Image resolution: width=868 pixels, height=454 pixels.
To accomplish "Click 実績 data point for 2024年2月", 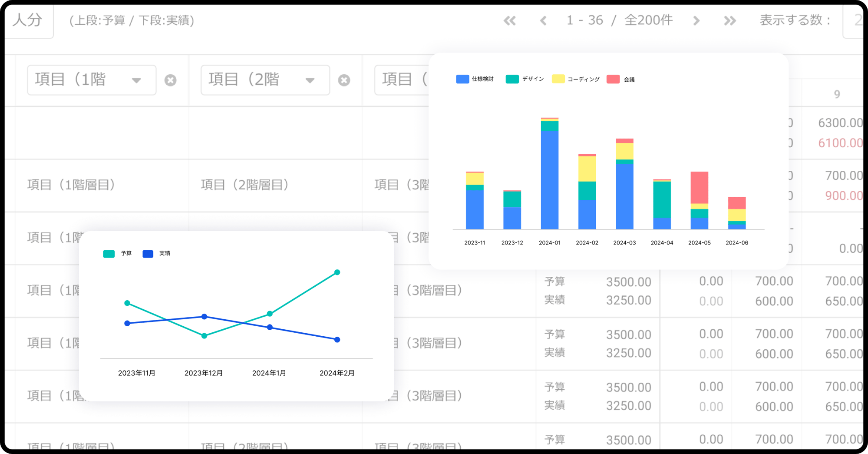I will [x=337, y=340].
